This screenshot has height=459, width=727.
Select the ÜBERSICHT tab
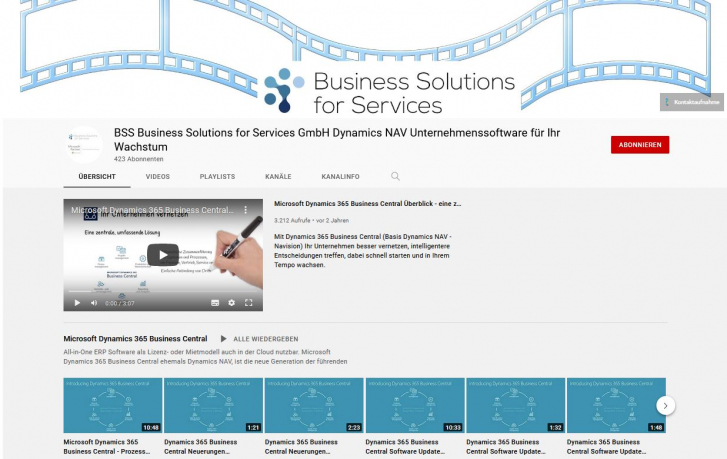pos(97,177)
